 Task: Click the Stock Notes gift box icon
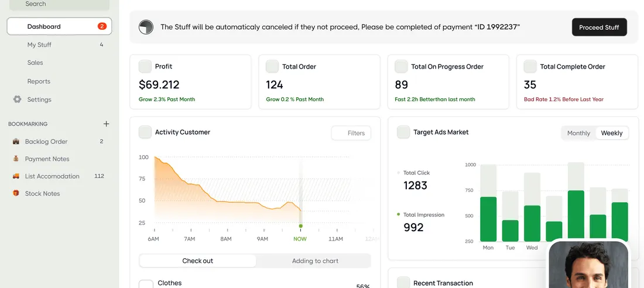pyautogui.click(x=16, y=193)
